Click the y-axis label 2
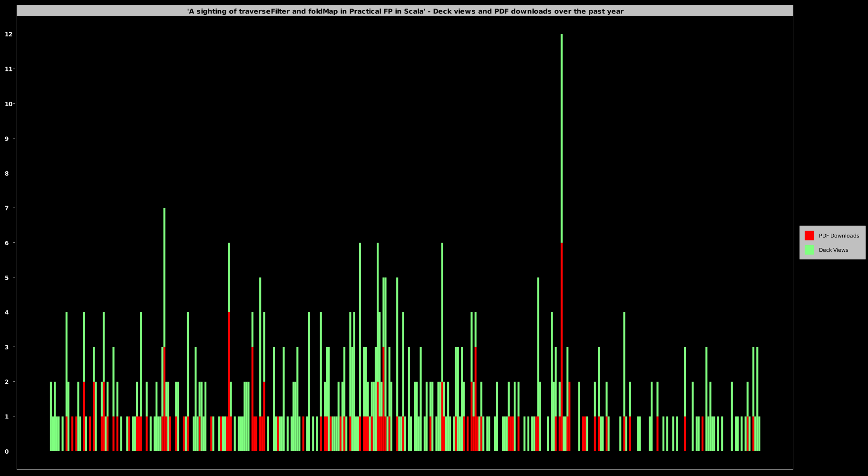Screen dimensions: 868x476 pyautogui.click(x=7, y=382)
